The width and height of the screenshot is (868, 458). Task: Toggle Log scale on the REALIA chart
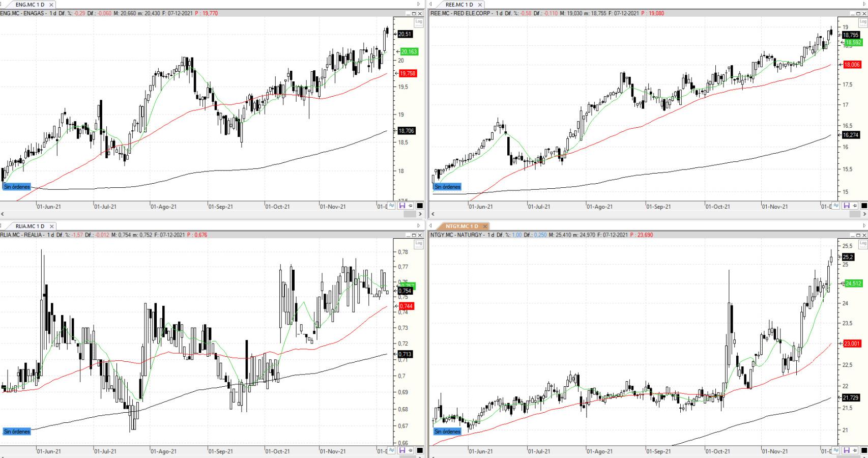click(418, 244)
